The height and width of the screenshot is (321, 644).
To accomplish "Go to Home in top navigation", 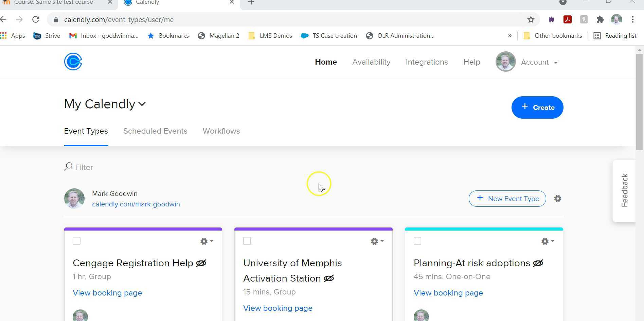I will tap(326, 62).
